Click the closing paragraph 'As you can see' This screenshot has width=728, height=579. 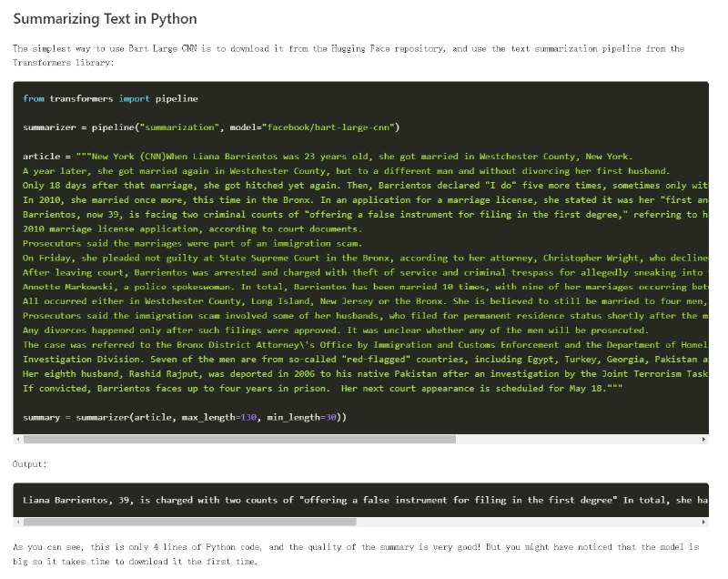[356, 554]
